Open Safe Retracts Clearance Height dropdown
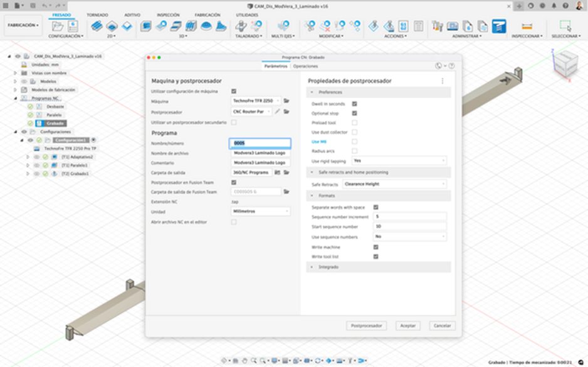This screenshot has height=367, width=588. [x=394, y=184]
